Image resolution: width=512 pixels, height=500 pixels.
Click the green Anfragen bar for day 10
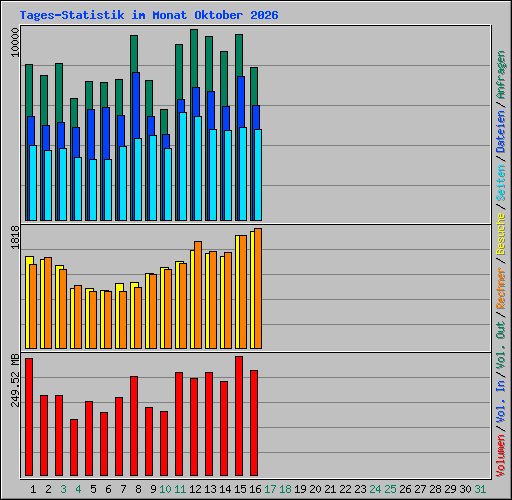(164, 122)
